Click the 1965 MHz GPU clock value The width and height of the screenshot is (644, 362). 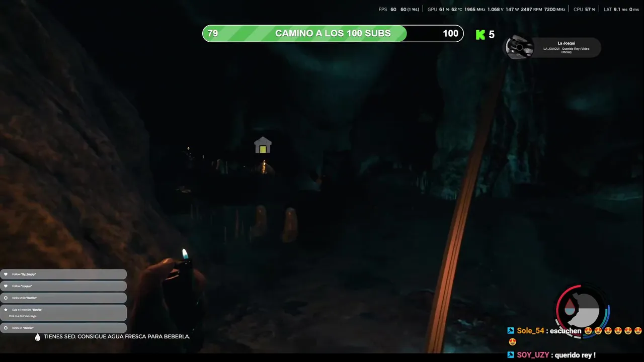point(474,9)
